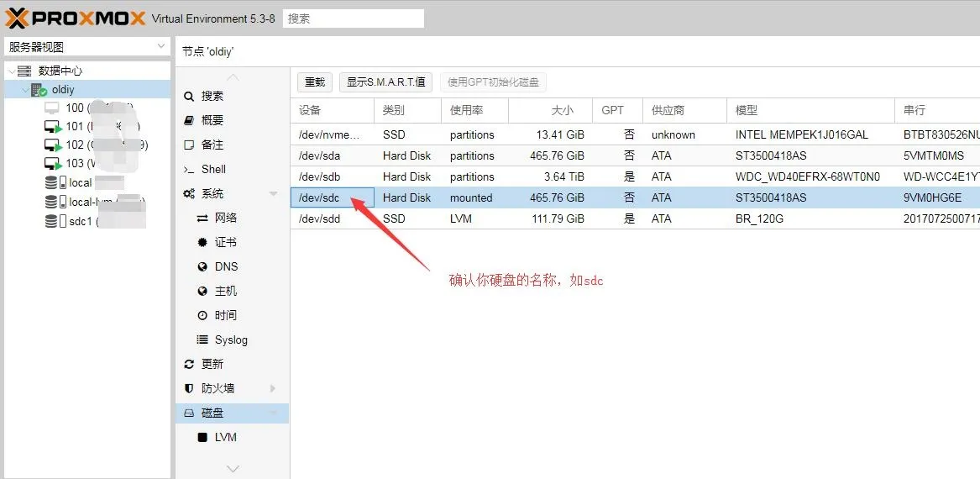Sort by the 类别 column header
Screen dimensions: 980x479
[407, 111]
